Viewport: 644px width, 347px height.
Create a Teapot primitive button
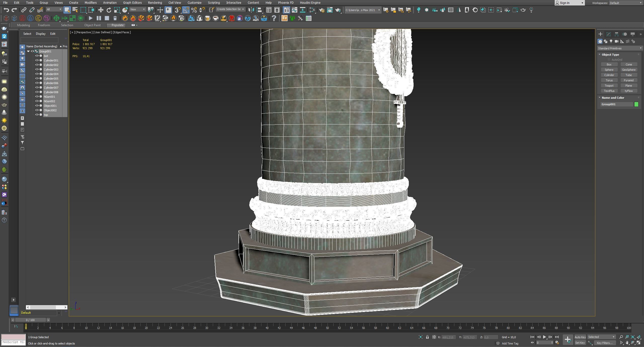pyautogui.click(x=609, y=86)
